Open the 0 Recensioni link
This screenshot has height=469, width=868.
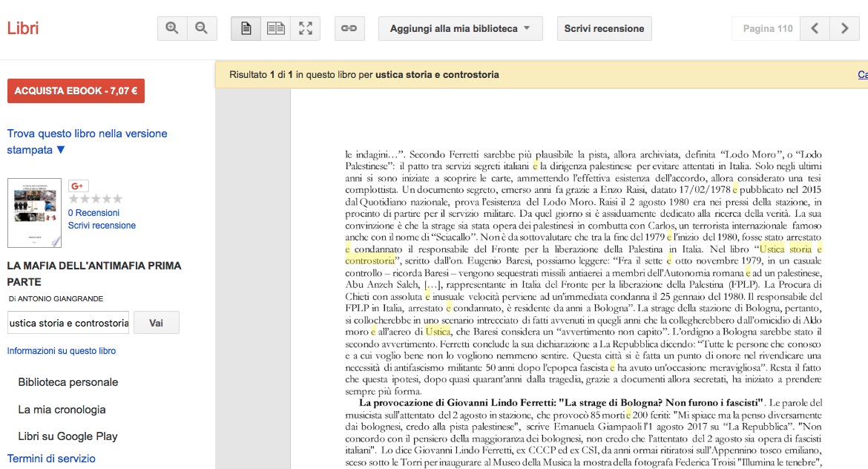click(93, 213)
